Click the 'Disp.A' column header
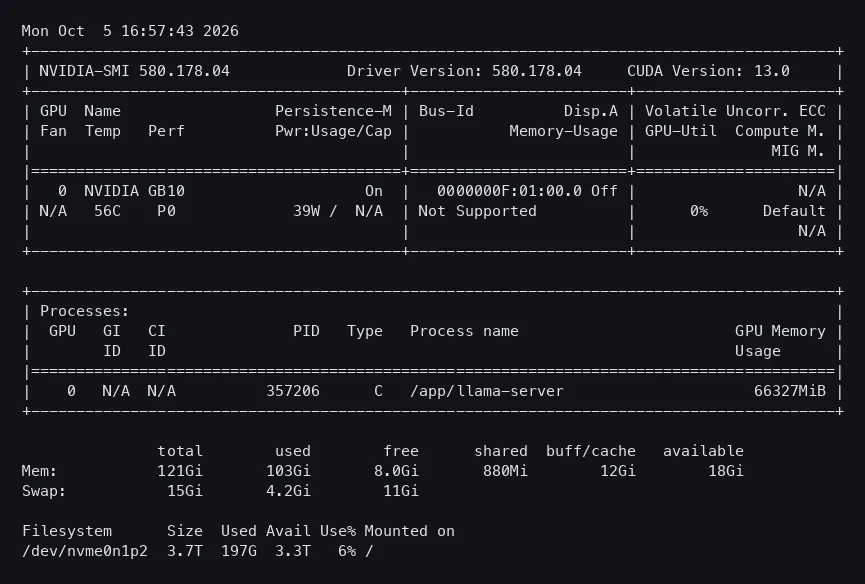This screenshot has height=584, width=865. click(x=591, y=111)
